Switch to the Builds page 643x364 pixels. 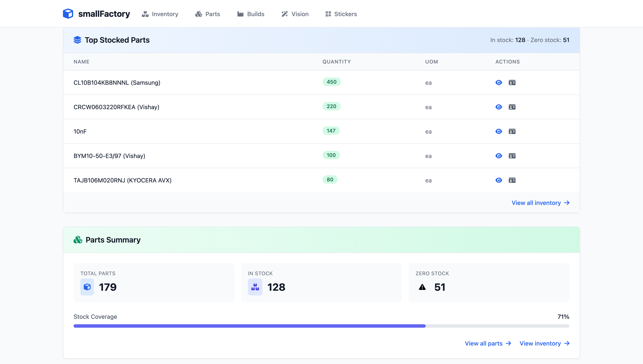click(250, 14)
